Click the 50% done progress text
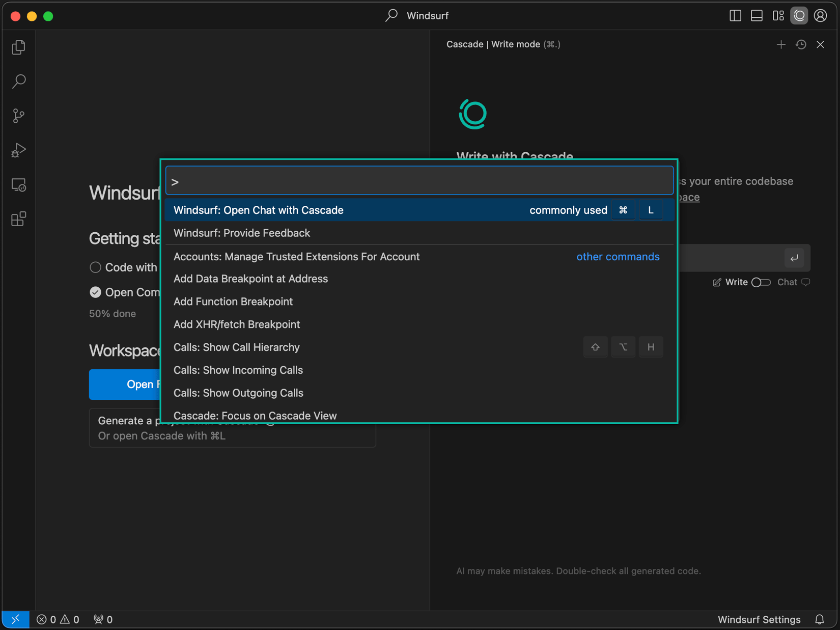This screenshot has height=630, width=840. [x=113, y=314]
